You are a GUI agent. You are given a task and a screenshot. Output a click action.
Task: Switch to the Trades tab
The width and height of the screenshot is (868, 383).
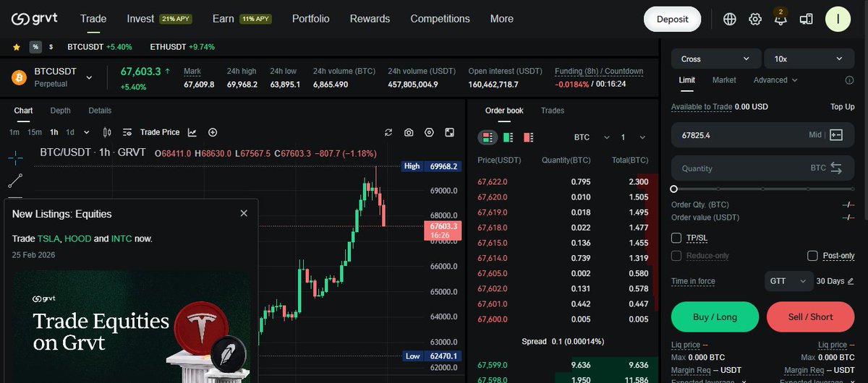pos(553,111)
